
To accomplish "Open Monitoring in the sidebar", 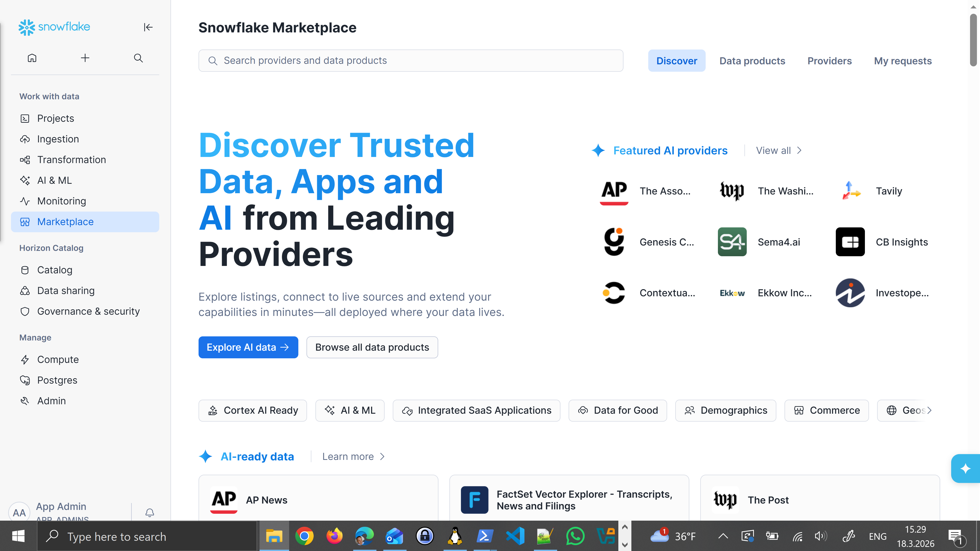I will coord(85,201).
